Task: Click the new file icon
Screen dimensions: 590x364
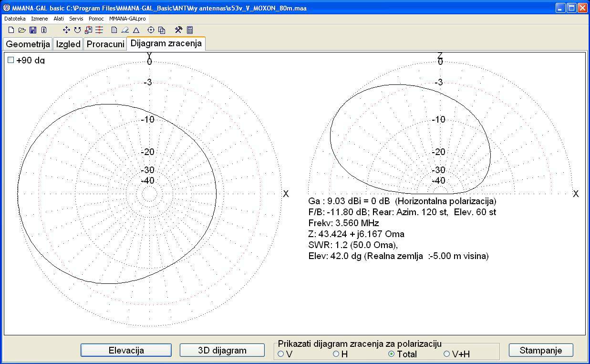Action: point(11,30)
